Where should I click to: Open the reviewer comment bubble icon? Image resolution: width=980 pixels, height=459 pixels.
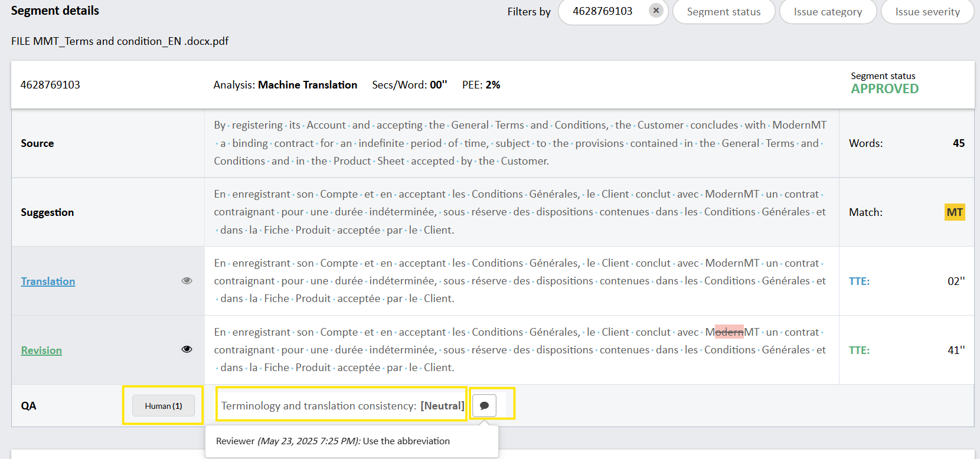coord(484,406)
